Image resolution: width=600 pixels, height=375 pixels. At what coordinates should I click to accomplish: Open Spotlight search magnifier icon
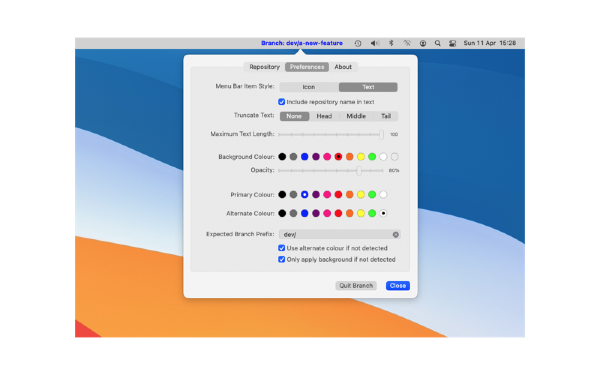[437, 43]
